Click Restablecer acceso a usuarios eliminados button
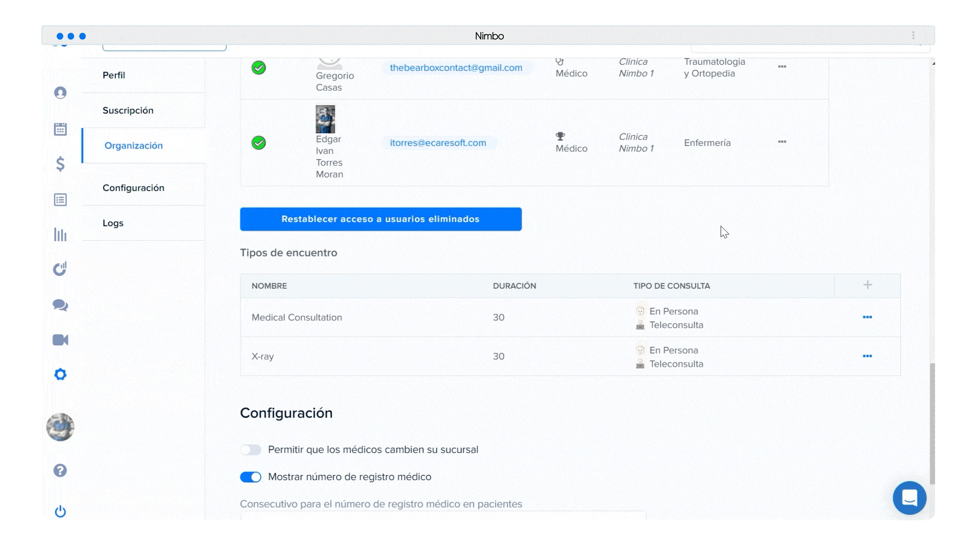This screenshot has height=551, width=980. pos(381,219)
